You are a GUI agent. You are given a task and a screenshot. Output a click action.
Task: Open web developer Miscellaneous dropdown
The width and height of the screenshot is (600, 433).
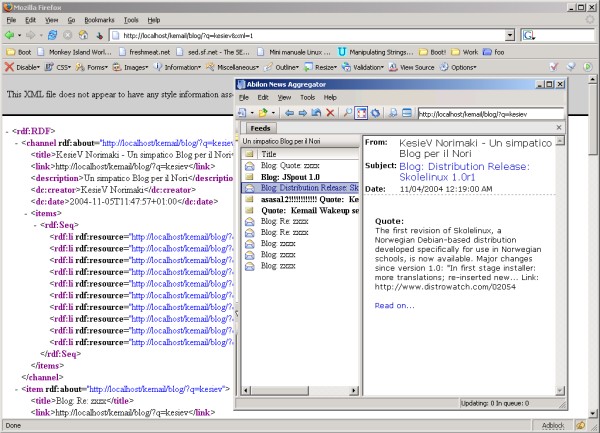click(x=232, y=67)
